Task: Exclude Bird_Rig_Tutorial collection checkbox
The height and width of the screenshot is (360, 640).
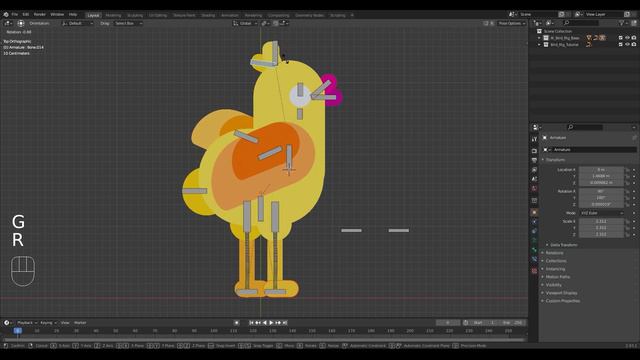Action: click(x=621, y=44)
